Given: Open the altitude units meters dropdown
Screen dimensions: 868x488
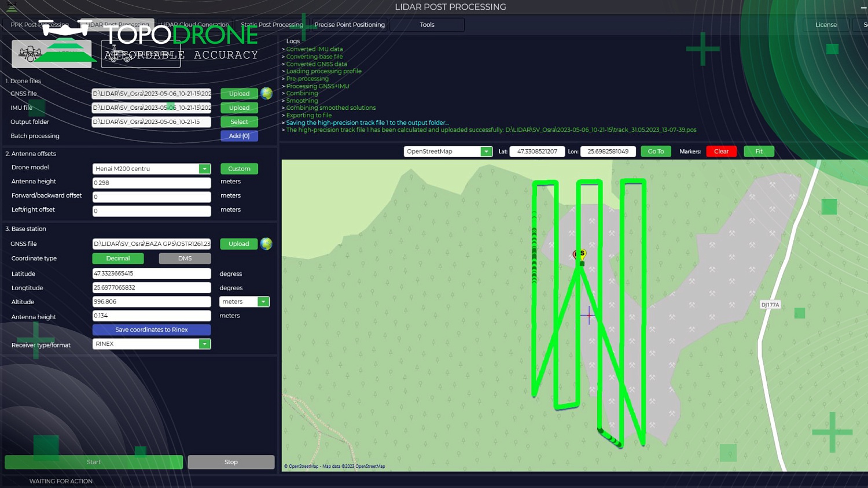Looking at the screenshot, I should point(263,302).
